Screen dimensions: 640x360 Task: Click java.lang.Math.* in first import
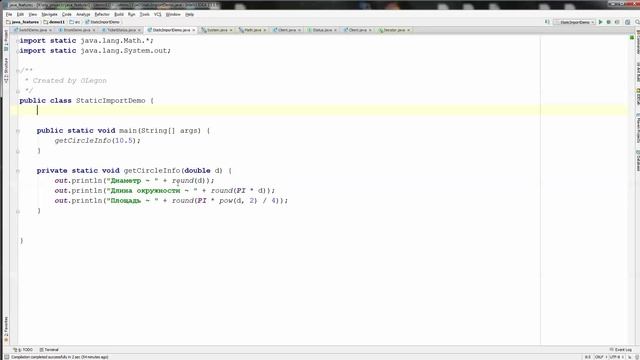click(x=117, y=41)
